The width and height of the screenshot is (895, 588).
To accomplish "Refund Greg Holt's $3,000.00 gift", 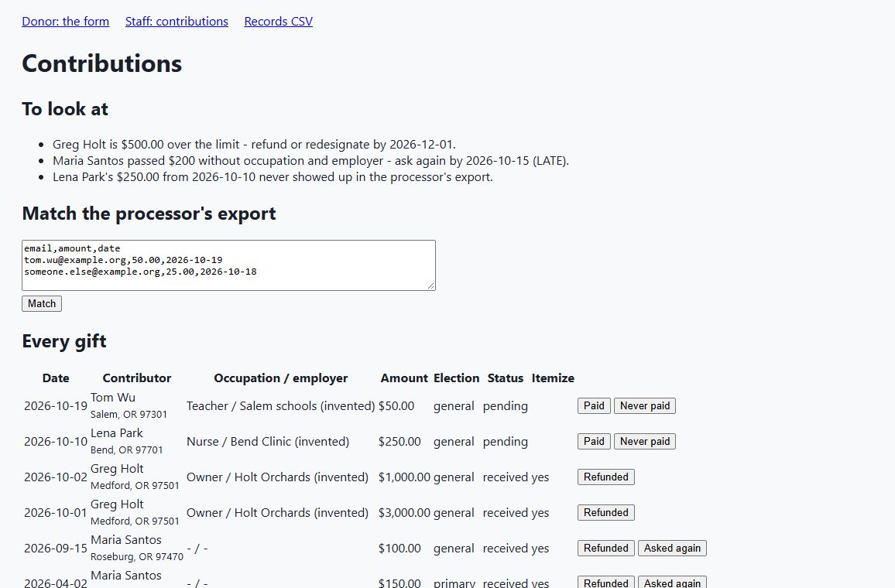I will [x=605, y=512].
